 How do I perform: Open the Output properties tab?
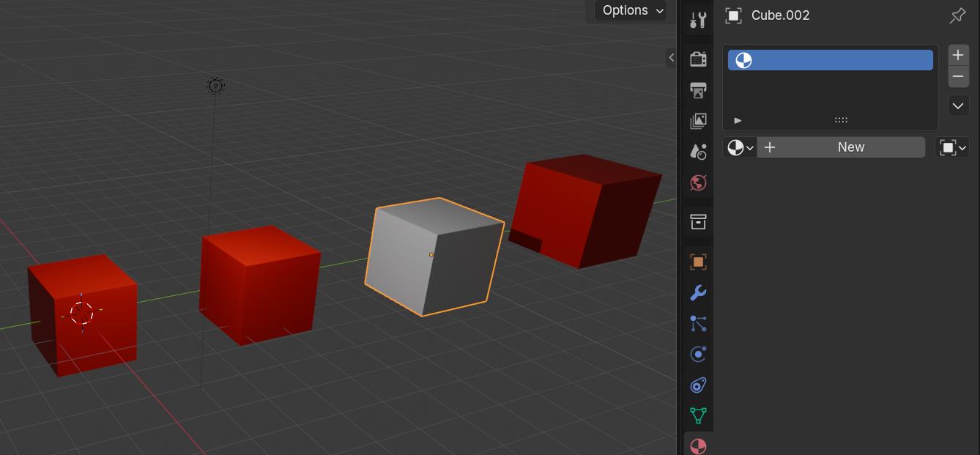click(x=698, y=90)
